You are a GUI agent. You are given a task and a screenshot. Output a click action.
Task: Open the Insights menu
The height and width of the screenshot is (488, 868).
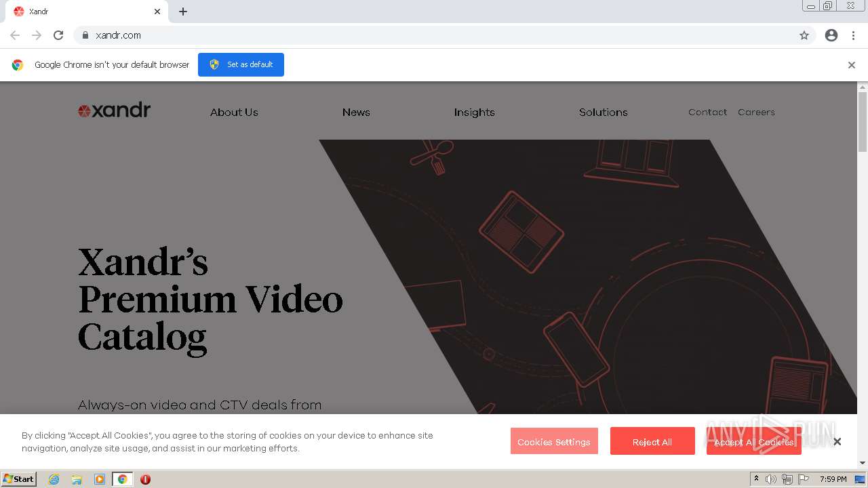pos(475,113)
